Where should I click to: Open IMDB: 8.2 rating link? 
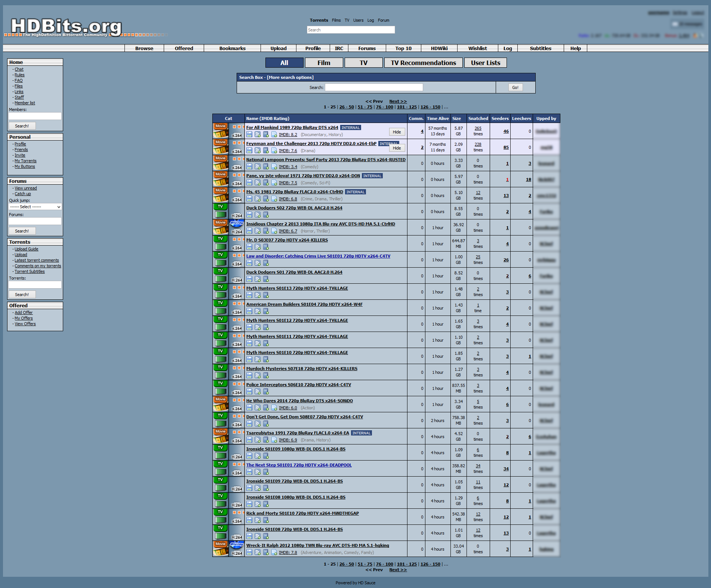(x=288, y=135)
